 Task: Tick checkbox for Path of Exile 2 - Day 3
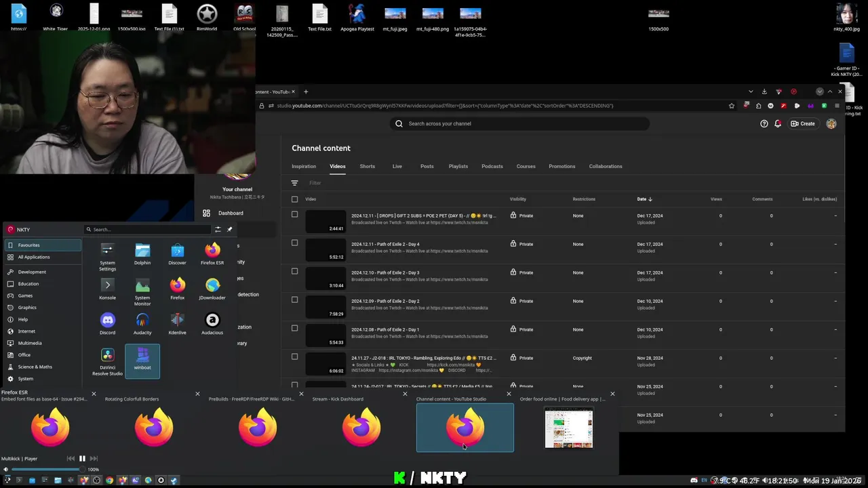[x=294, y=271]
